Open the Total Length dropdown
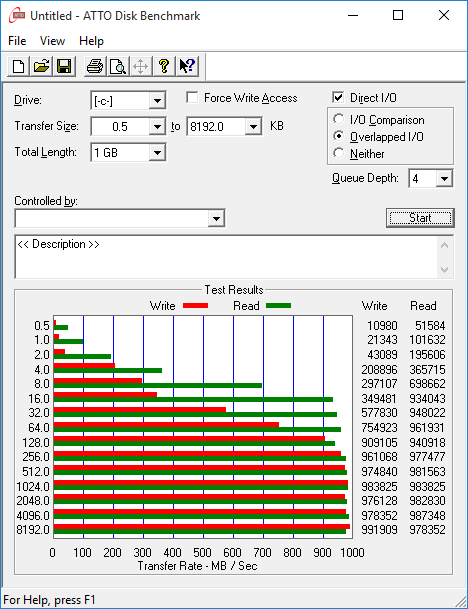 [x=157, y=152]
